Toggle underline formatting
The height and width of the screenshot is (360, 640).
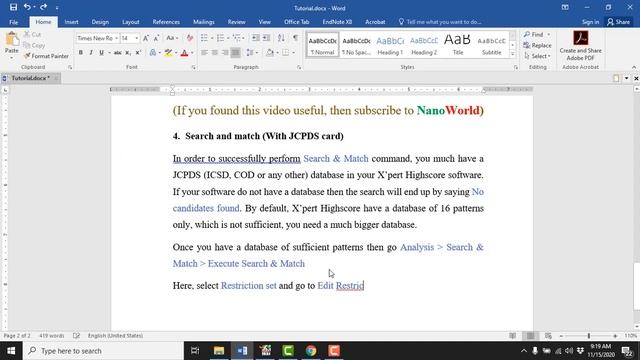coord(101,53)
